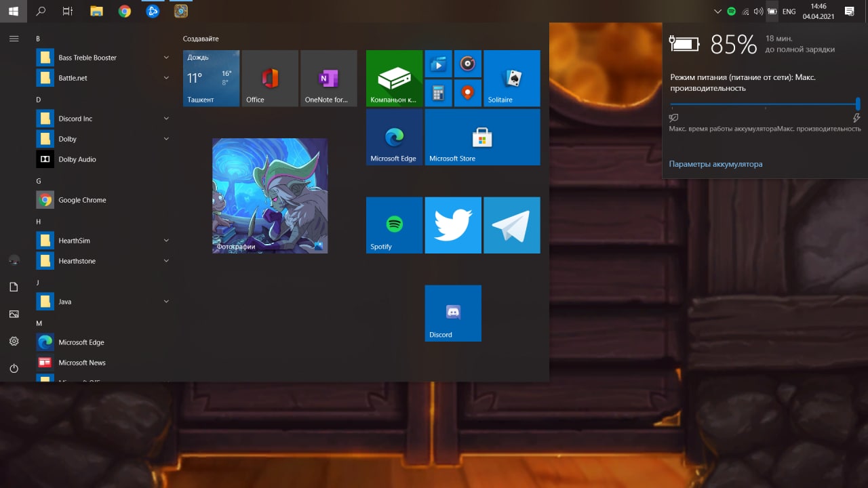Open the clock showing 14:46
868x488 pixels.
tap(818, 11)
